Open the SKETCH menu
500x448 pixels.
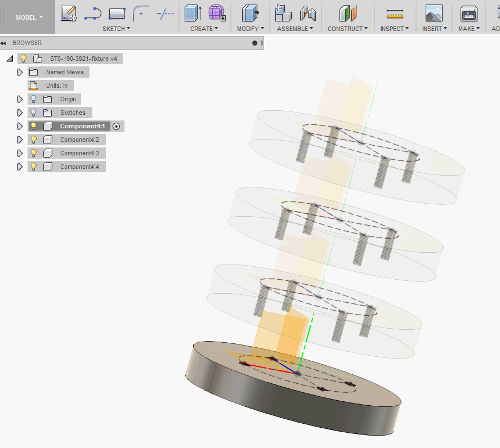pos(116,29)
